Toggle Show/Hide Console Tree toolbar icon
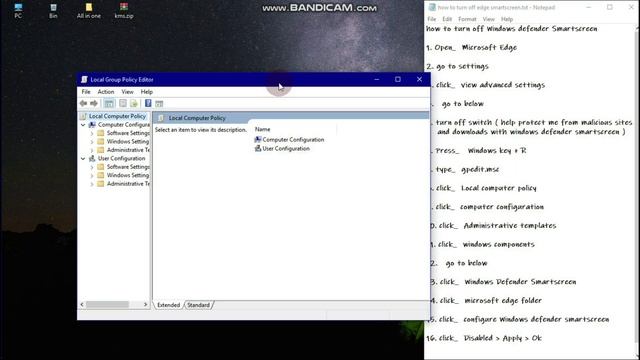640x360 pixels. (x=109, y=104)
